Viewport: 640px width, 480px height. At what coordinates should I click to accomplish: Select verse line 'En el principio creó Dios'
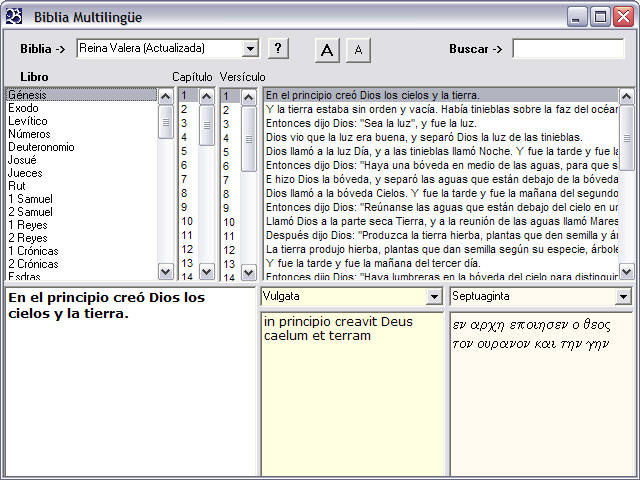[441, 96]
